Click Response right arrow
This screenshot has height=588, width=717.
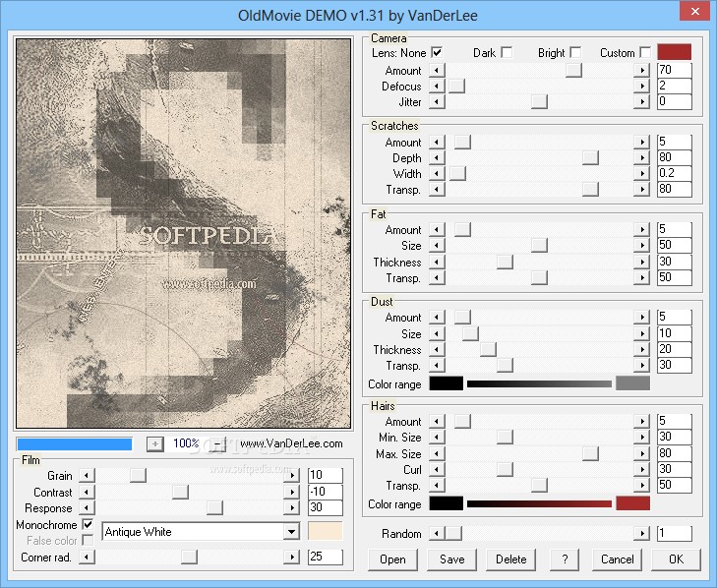[x=291, y=508]
